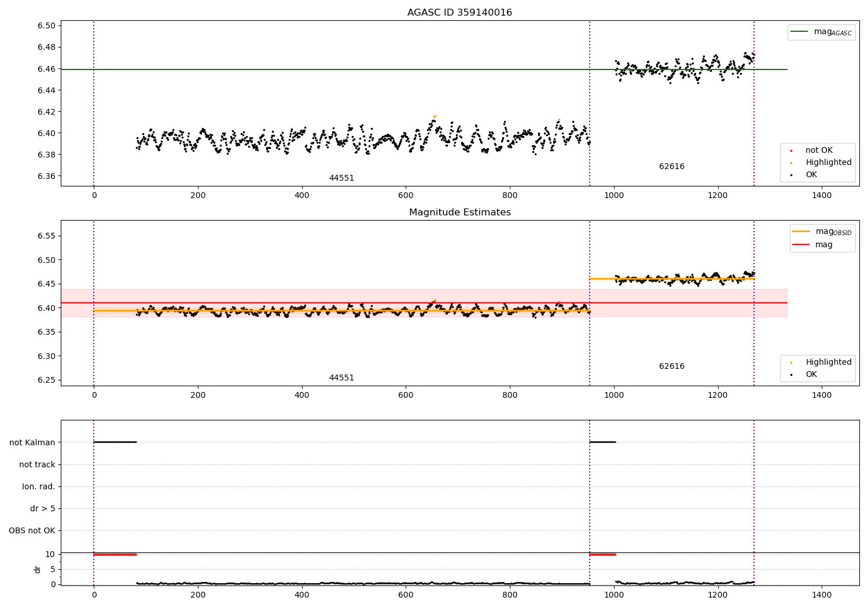
Task: Click the red 'mag' legend line sample
Action: click(x=801, y=244)
